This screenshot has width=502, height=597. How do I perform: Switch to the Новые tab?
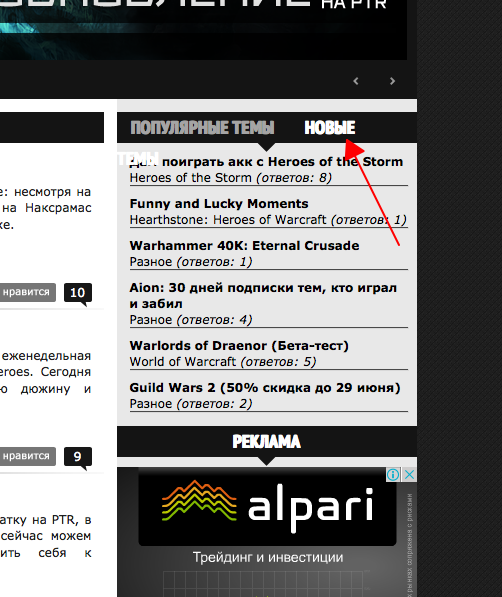(329, 128)
